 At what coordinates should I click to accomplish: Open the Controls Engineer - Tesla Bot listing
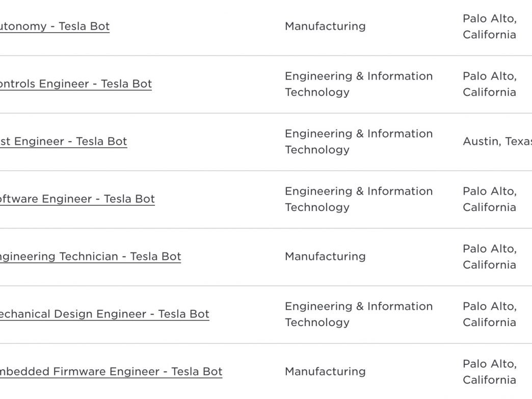point(75,84)
